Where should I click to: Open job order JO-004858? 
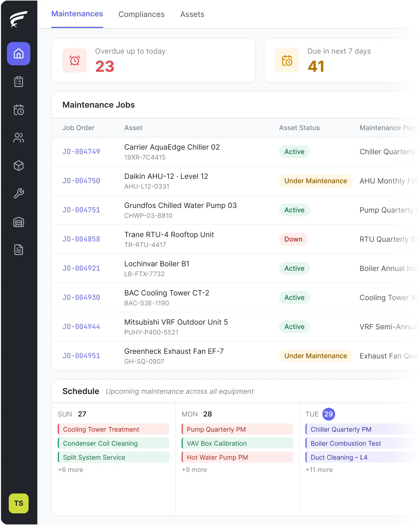pos(81,239)
